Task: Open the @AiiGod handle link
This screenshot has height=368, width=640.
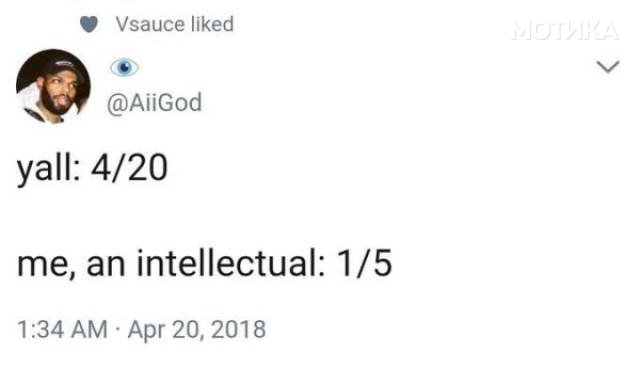Action: click(x=154, y=102)
